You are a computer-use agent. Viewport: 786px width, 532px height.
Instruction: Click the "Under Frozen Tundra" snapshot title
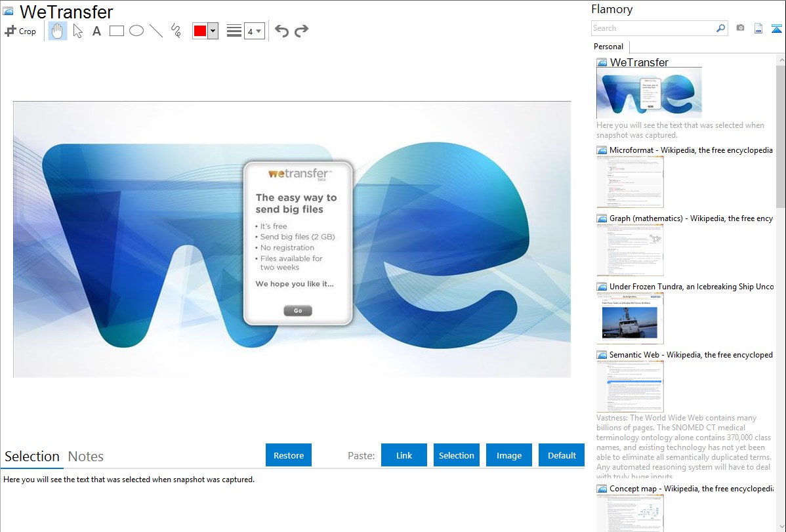click(692, 286)
